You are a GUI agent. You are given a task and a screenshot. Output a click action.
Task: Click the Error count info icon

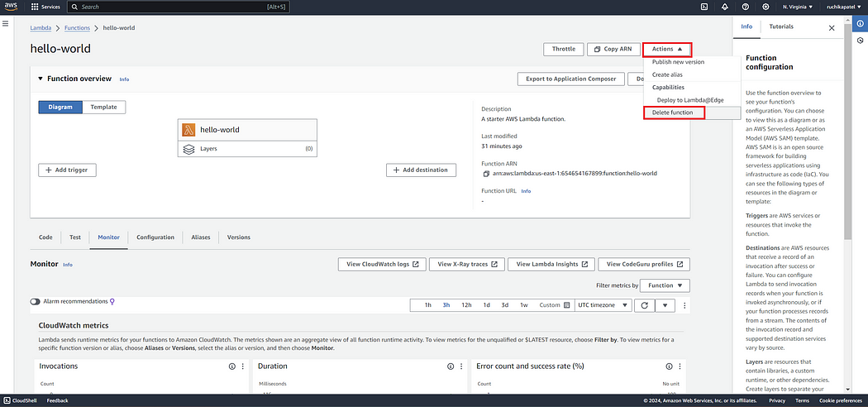tap(670, 366)
